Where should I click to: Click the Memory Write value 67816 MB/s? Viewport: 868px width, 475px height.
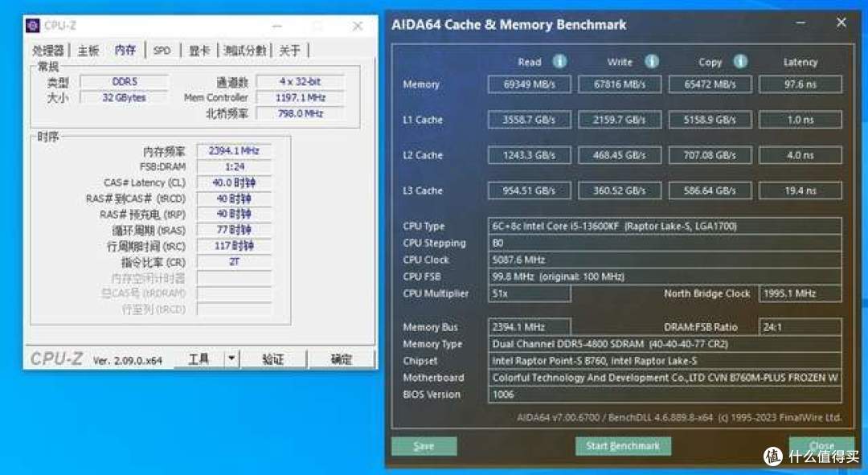pos(620,84)
